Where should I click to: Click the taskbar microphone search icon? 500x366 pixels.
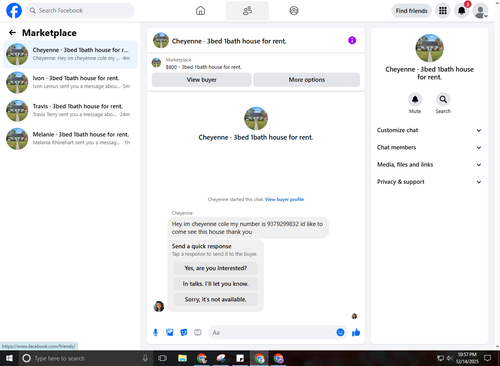point(145,358)
